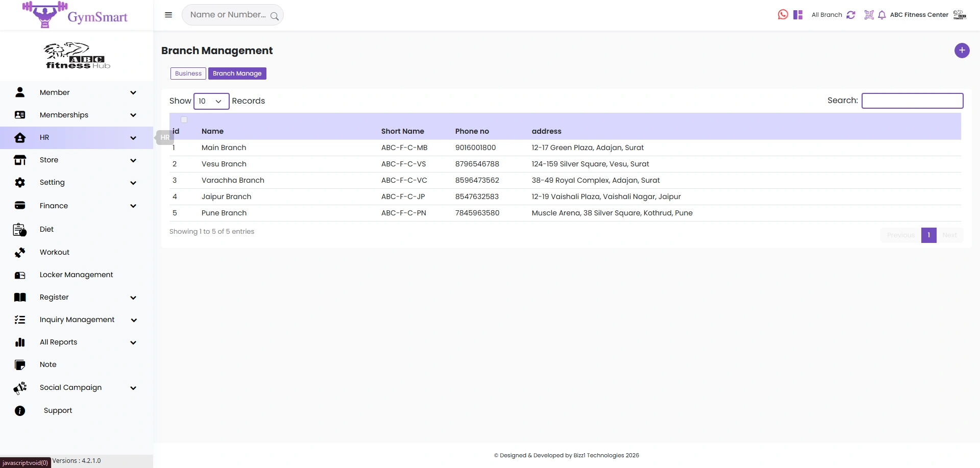Screen dimensions: 980x468
Task: Click the HR icon in sidebar
Action: 20,138
